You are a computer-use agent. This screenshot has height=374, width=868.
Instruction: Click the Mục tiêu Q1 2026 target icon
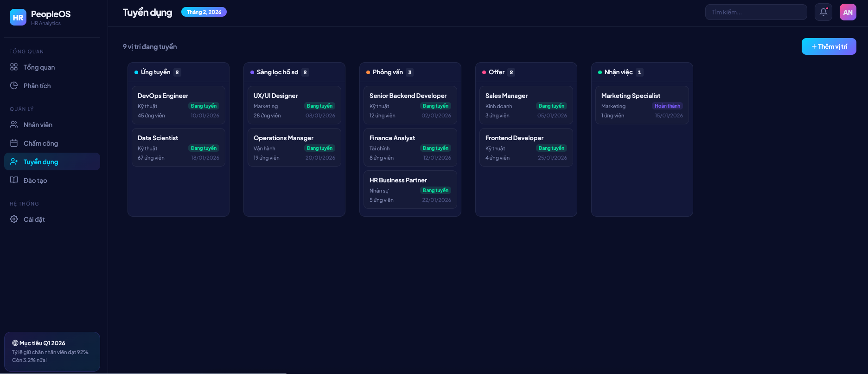coord(15,343)
